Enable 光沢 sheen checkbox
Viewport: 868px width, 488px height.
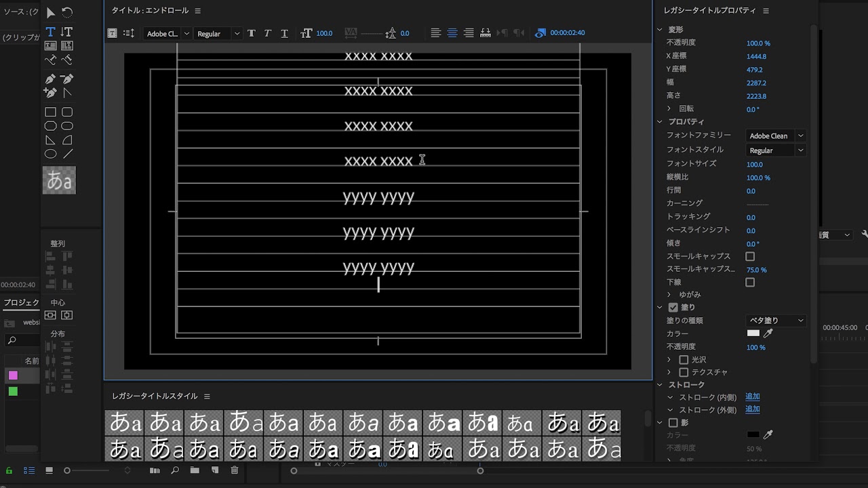(684, 360)
